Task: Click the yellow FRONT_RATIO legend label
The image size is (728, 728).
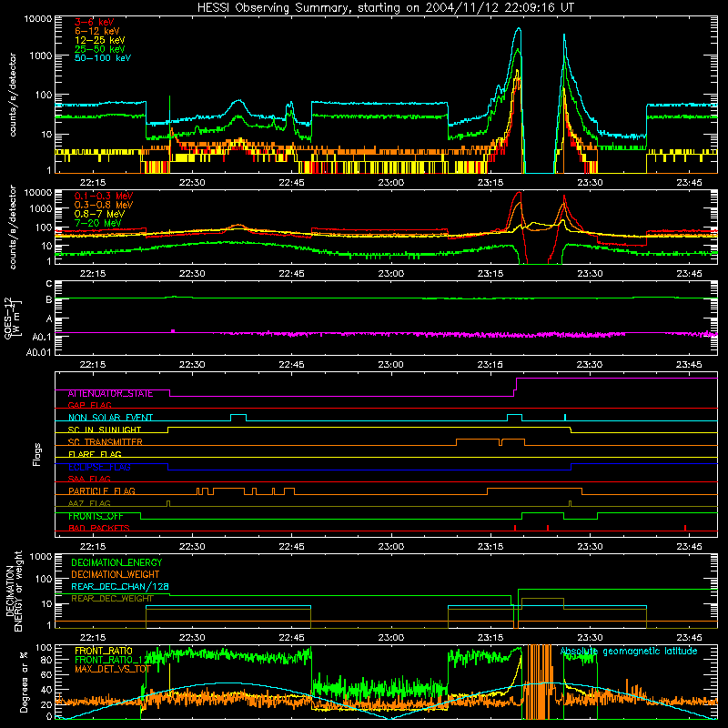Action: click(104, 651)
